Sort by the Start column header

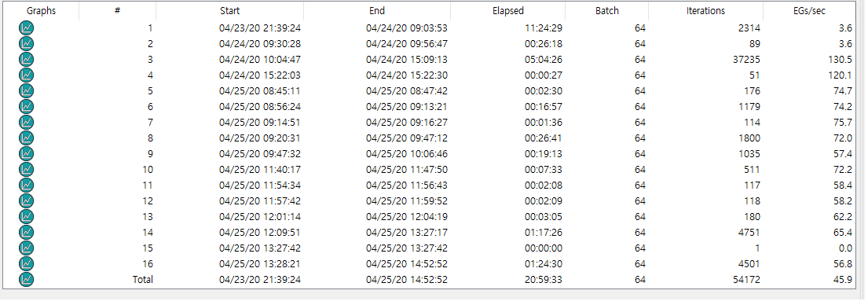pos(229,10)
